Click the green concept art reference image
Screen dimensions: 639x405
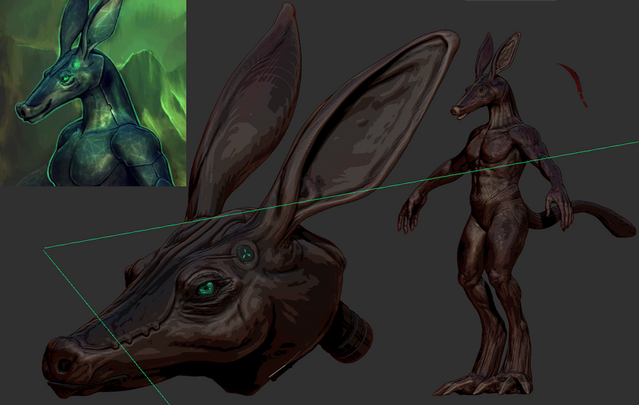[x=93, y=92]
